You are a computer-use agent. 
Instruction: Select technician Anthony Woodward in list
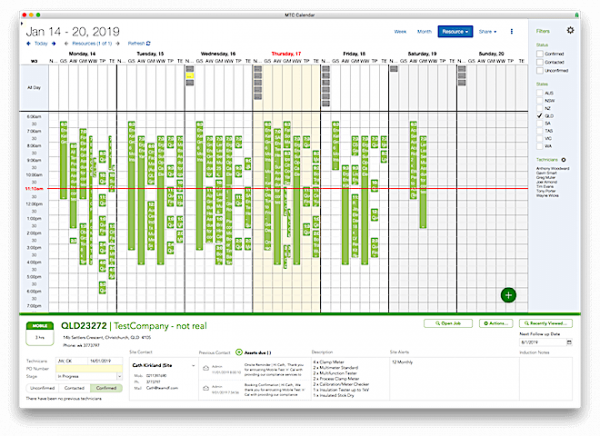coord(552,168)
